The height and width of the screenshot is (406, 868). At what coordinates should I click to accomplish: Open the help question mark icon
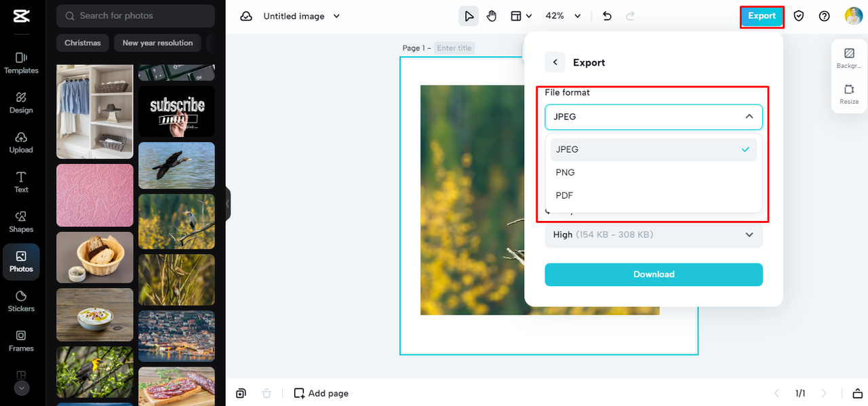[824, 16]
